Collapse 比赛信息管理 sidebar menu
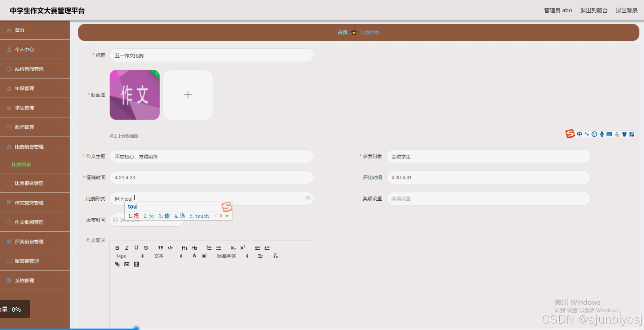The image size is (644, 330). [35, 147]
